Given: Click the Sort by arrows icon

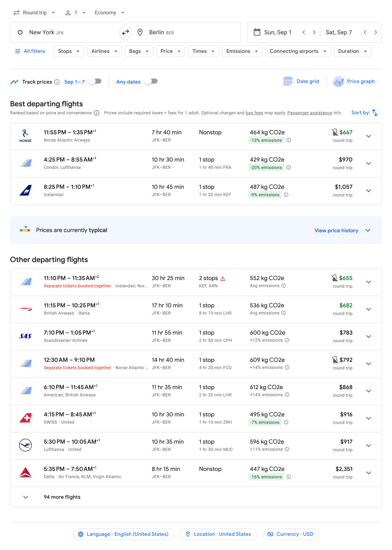Looking at the screenshot, I should (375, 113).
